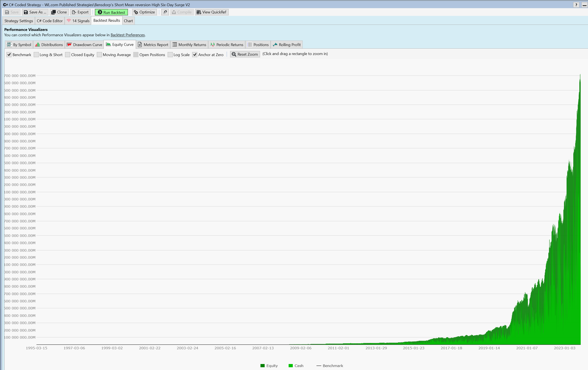Click the Run Backtest play button
Viewport: 588px width, 370px height.
pos(100,12)
